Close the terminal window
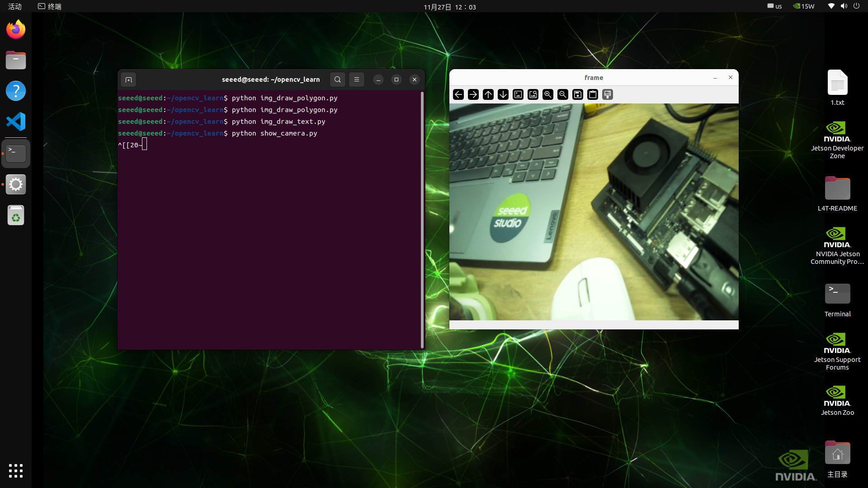 click(415, 80)
